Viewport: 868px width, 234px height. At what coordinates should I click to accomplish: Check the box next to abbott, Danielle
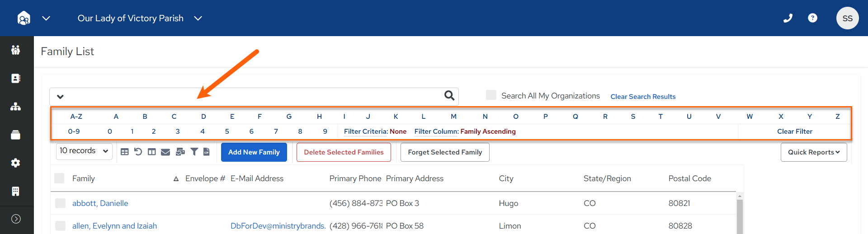(60, 203)
